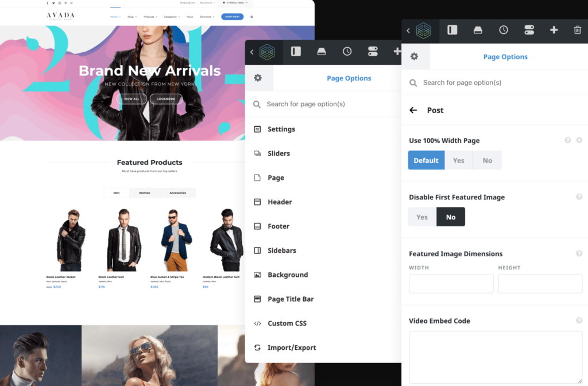The height and width of the screenshot is (386, 588).
Task: Open the My Account dropdown
Action: [207, 3]
